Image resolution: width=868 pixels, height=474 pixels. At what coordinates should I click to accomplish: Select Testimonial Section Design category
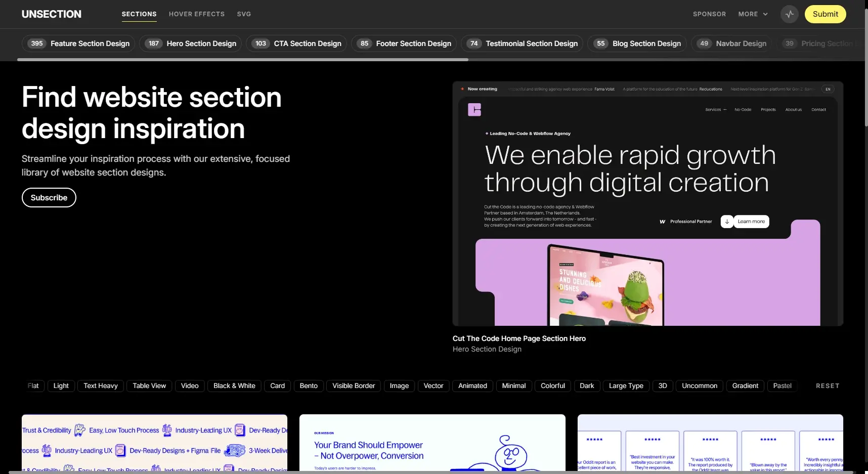click(522, 44)
